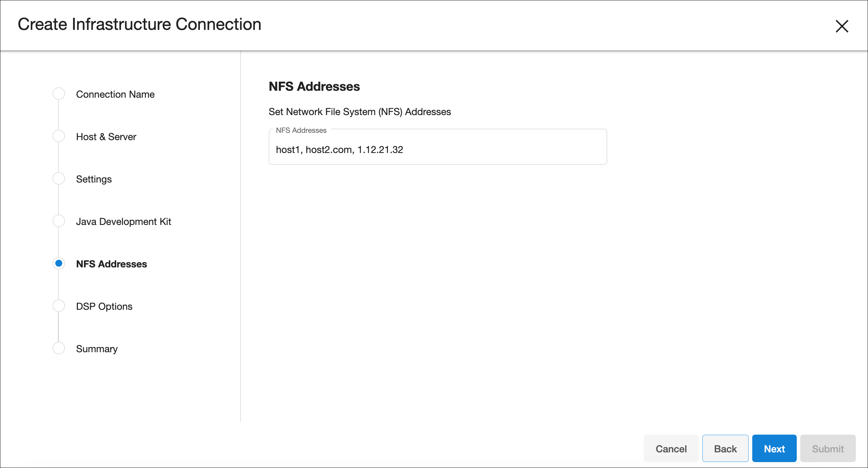Jump to the Settings step label
Viewport: 868px width, 468px height.
(94, 179)
